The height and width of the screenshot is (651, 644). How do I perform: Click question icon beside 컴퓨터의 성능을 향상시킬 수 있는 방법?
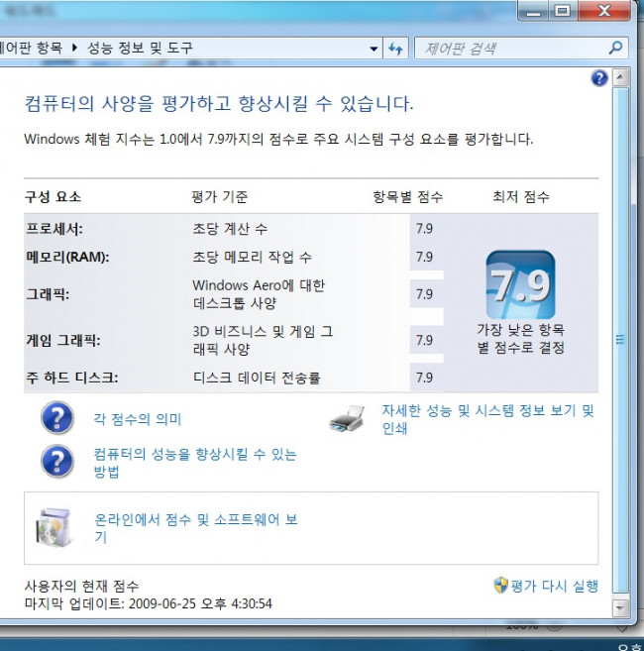point(57,462)
